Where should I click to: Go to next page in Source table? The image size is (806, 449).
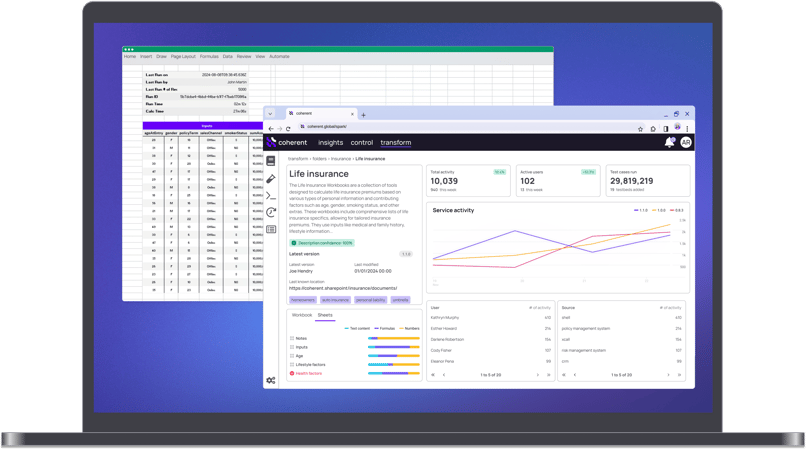668,375
